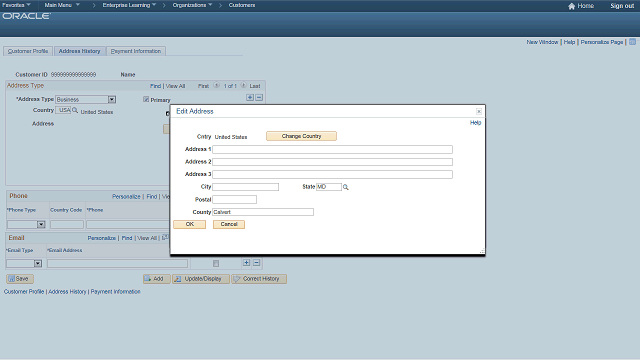Switch to Payment Information tab
Screen dimensions: 640x360
(x=136, y=51)
